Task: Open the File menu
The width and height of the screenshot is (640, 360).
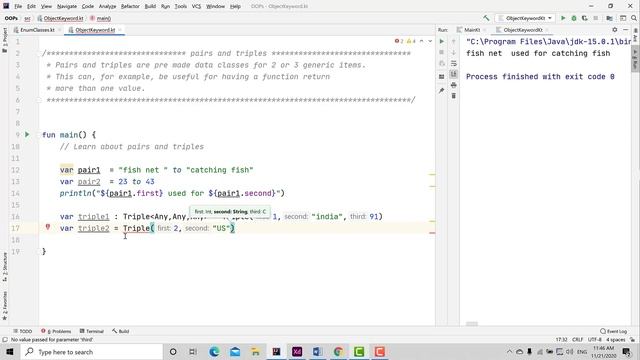Action: point(18,7)
